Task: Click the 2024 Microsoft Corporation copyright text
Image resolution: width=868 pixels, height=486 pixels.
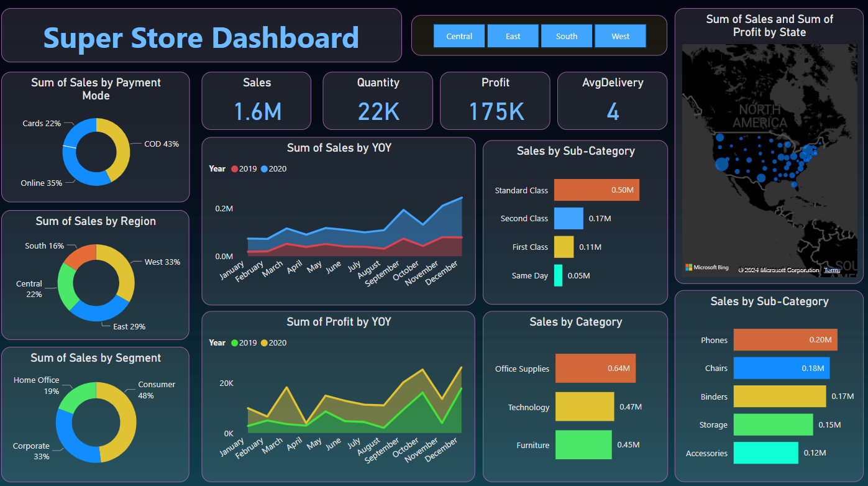Action: coord(779,270)
